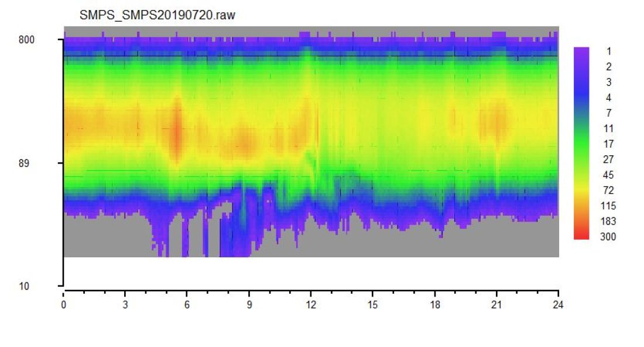Select the x-axis hour label 12
This screenshot has height=347, width=644.
[x=311, y=305]
